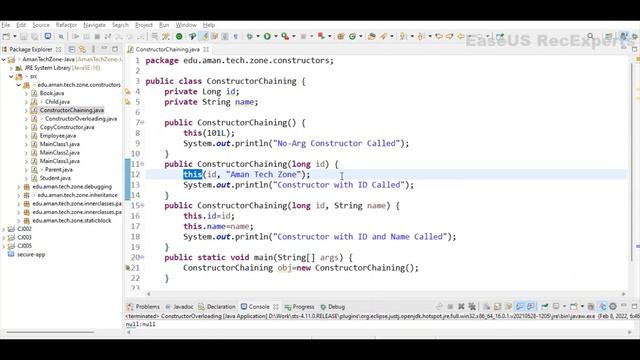The height and width of the screenshot is (360, 640).
Task: Select the secure-app project
Action: 31,254
